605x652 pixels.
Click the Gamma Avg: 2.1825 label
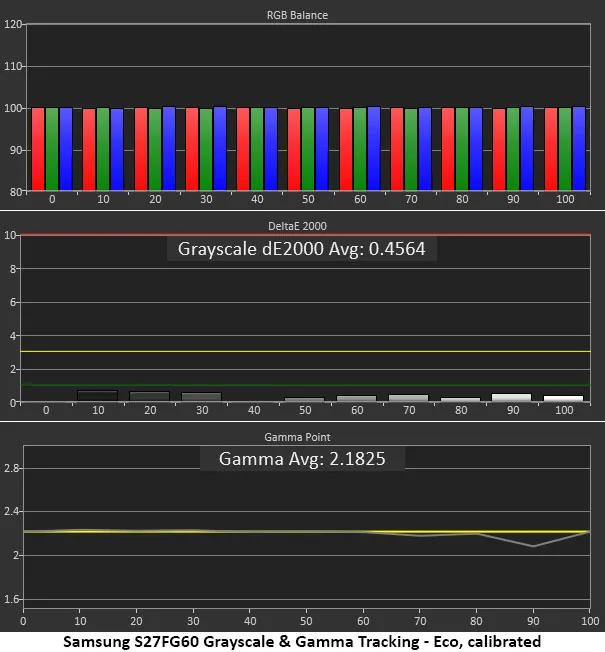(302, 459)
